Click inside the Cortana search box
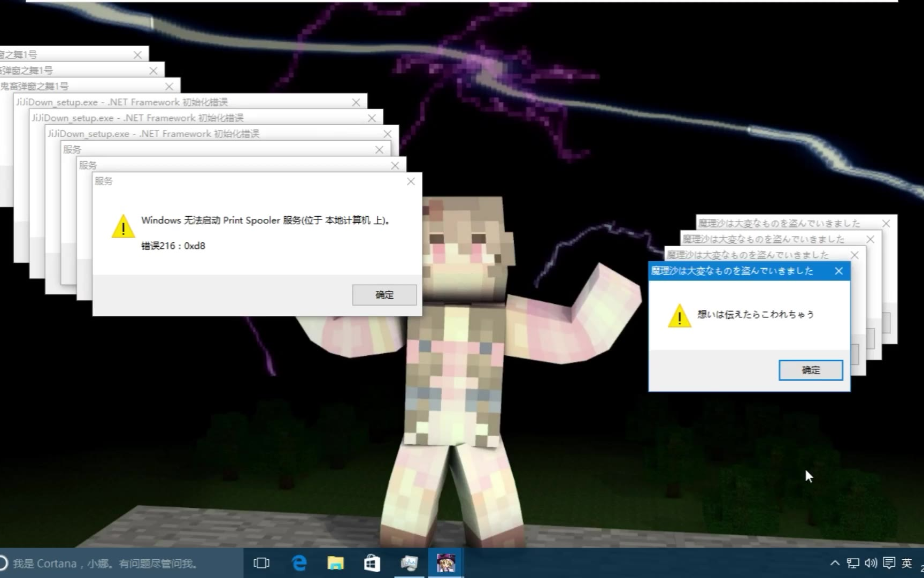Viewport: 924px width, 578px height. [107, 563]
